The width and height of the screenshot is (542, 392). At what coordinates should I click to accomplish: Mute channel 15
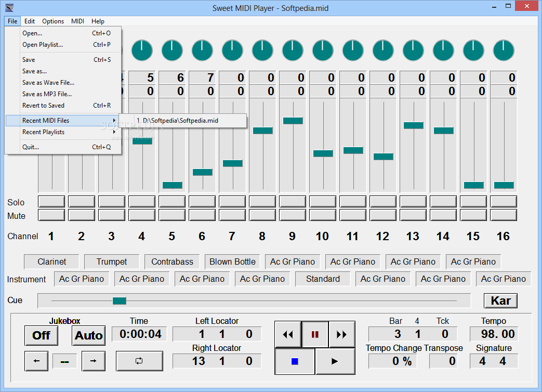pyautogui.click(x=473, y=215)
